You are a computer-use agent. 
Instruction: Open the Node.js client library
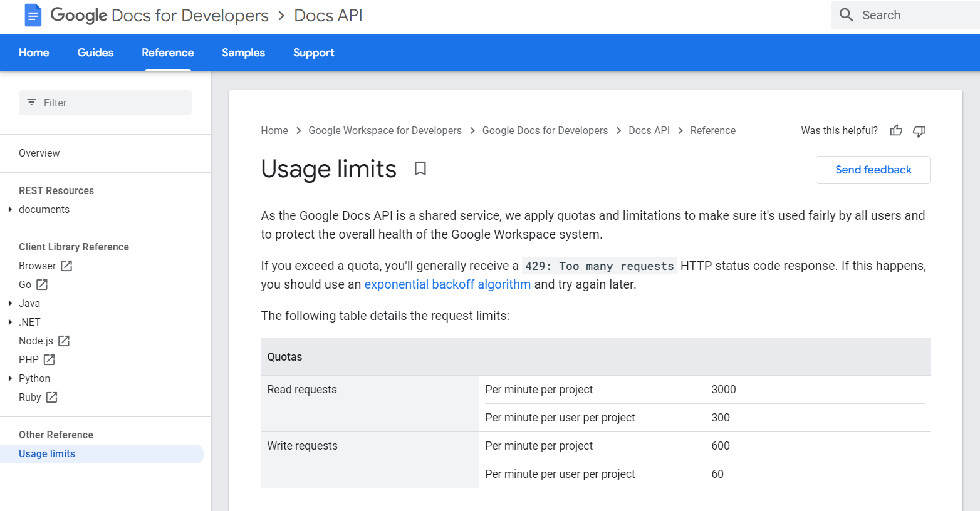[36, 341]
